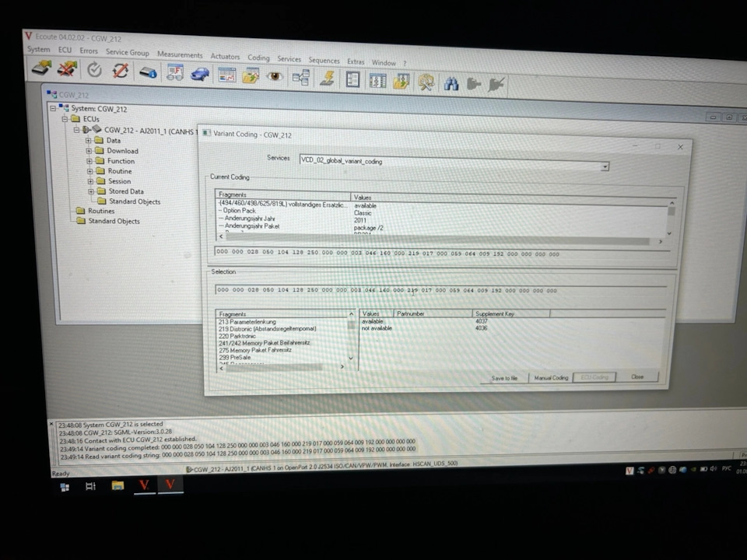The image size is (747, 560).
Task: Select the 'available' value with key 4037
Action: point(372,321)
